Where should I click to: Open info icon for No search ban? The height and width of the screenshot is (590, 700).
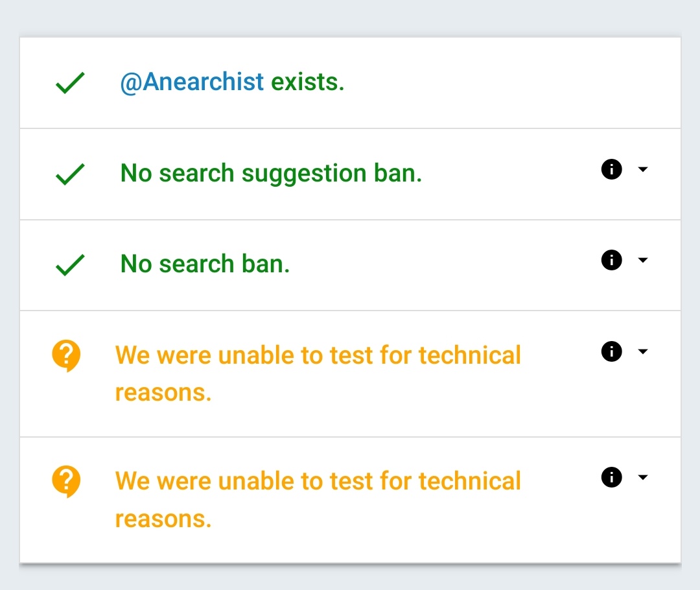click(x=611, y=261)
